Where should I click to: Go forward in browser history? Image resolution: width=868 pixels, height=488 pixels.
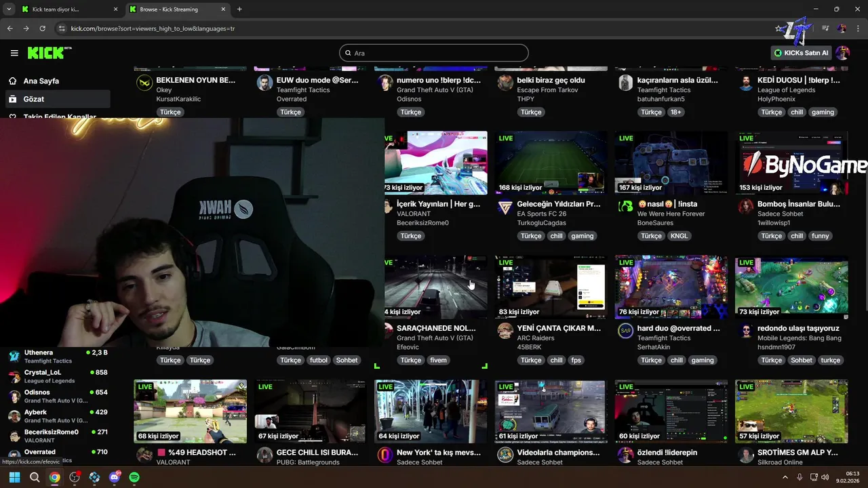26,28
